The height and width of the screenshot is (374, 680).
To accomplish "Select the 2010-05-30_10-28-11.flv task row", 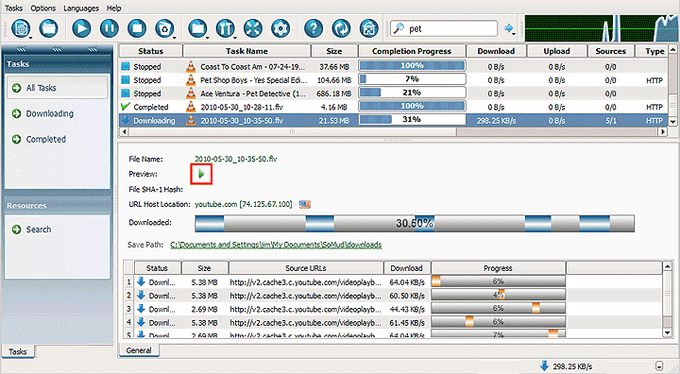I will tap(393, 107).
